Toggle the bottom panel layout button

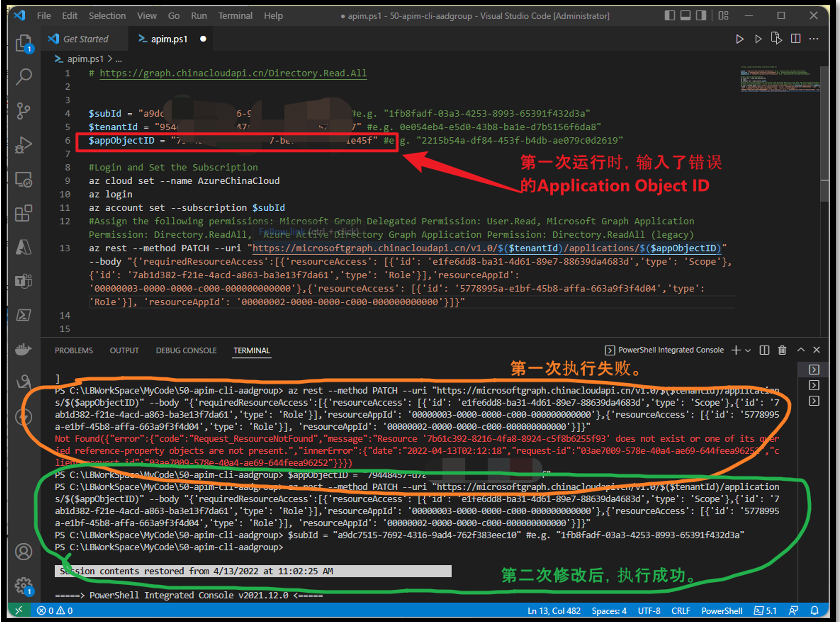pos(686,16)
